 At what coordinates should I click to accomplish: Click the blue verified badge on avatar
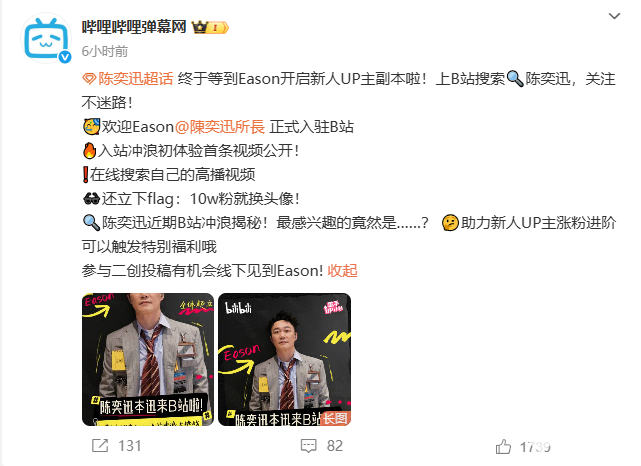(x=65, y=57)
